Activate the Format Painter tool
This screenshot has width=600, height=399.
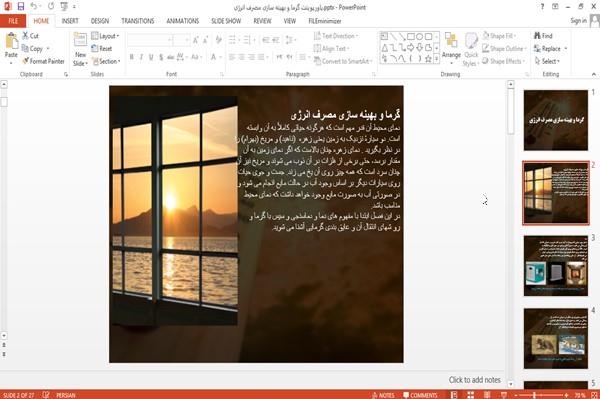pyautogui.click(x=43, y=61)
